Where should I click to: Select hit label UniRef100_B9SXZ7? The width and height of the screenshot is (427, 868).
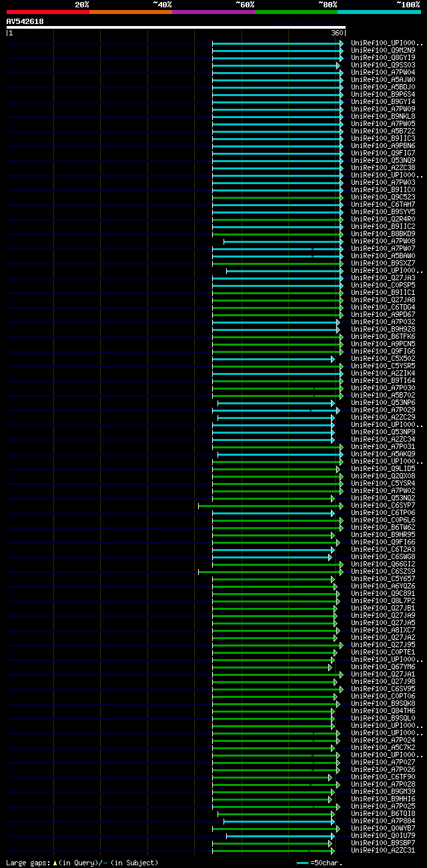point(383,263)
